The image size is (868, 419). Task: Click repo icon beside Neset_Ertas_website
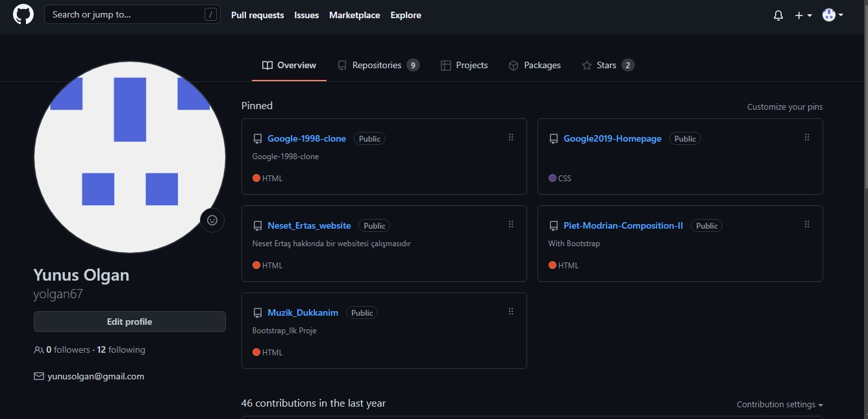tap(258, 226)
